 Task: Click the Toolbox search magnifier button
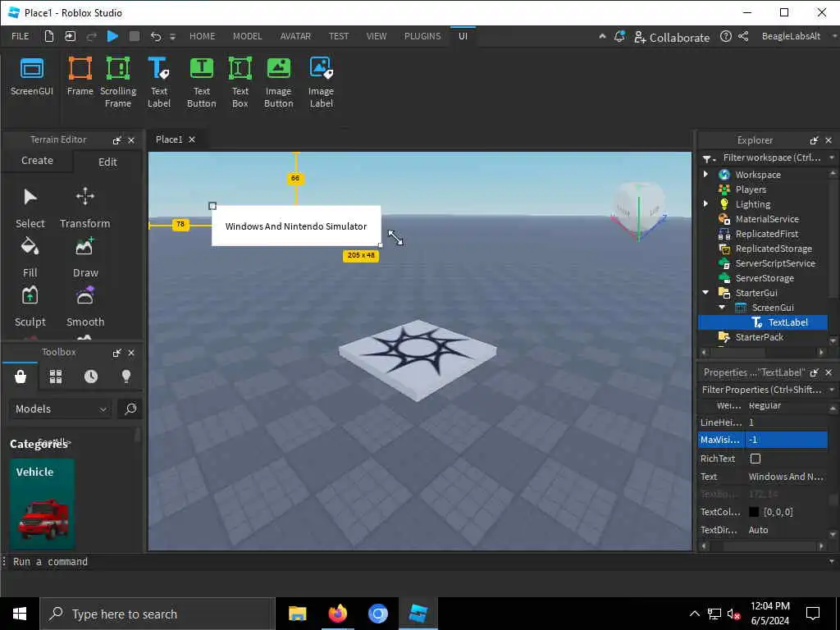click(130, 409)
